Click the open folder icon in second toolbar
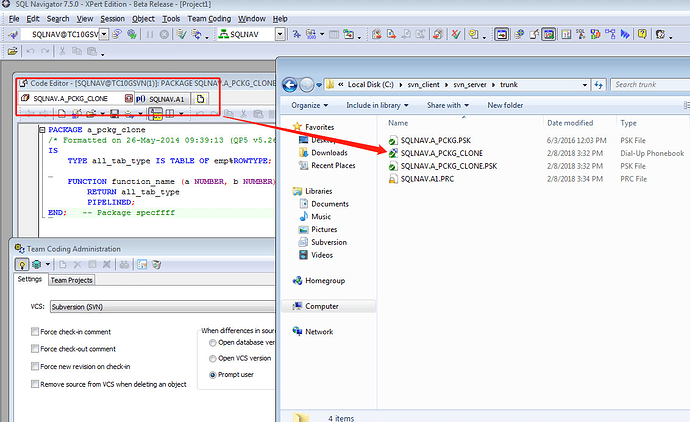Image resolution: width=690 pixels, height=422 pixels. point(13,51)
